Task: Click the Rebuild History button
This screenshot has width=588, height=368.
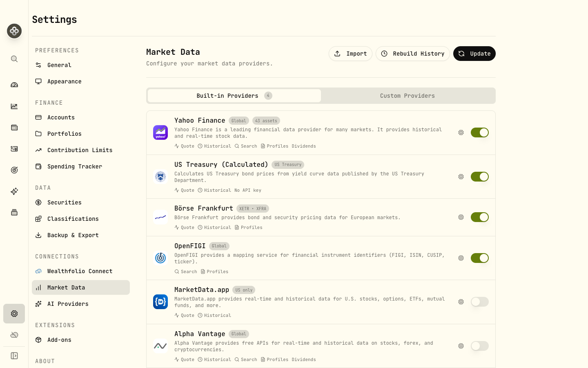Action: coord(413,54)
